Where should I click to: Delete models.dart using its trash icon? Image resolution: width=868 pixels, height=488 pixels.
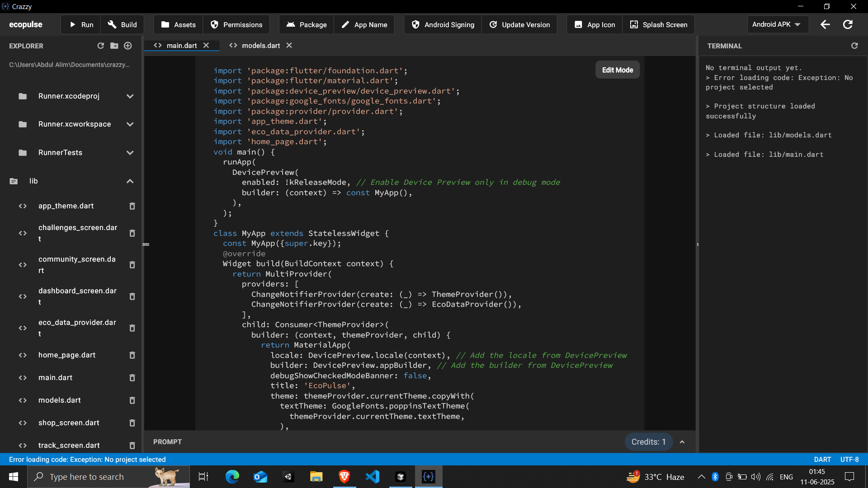[132, 400]
